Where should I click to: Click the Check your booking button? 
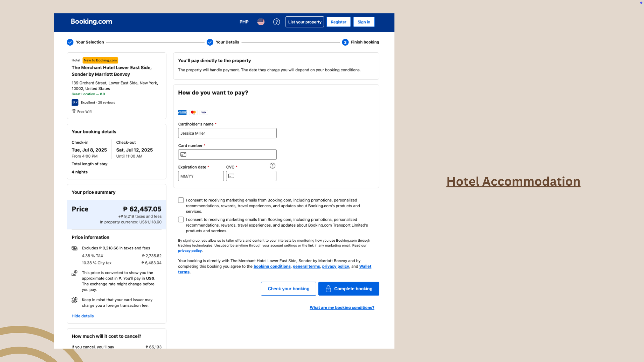[288, 289]
